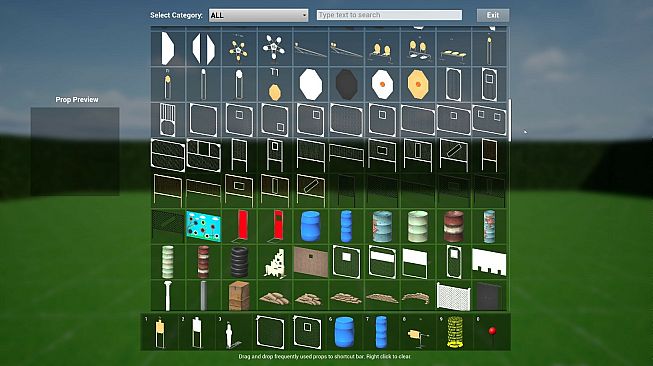Select the gray pole prop
The height and width of the screenshot is (366, 653).
click(203, 296)
